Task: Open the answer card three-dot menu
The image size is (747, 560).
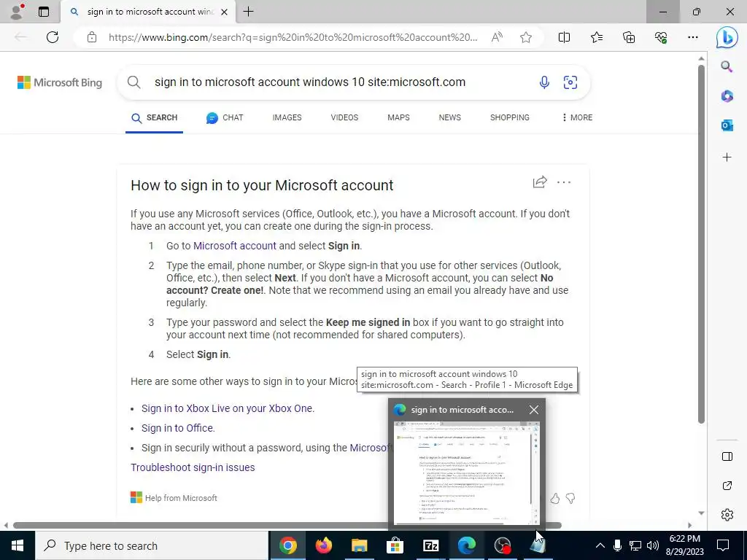Action: (x=564, y=182)
